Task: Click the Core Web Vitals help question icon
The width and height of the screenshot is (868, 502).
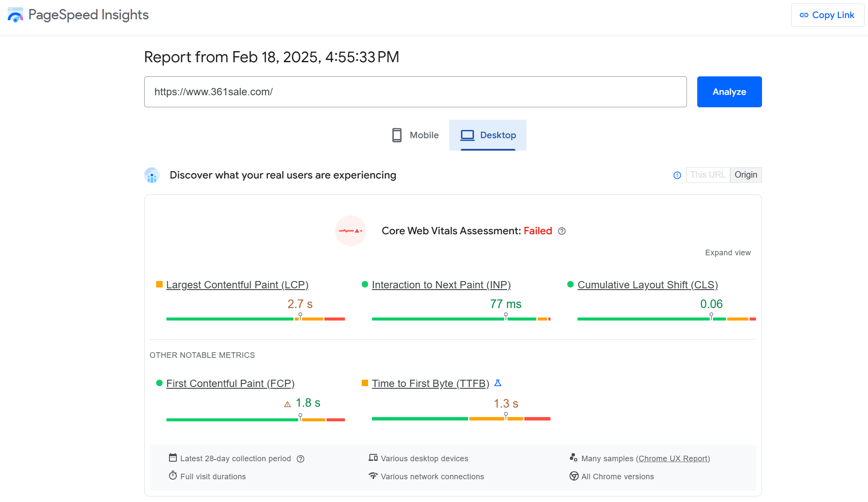Action: pos(562,231)
